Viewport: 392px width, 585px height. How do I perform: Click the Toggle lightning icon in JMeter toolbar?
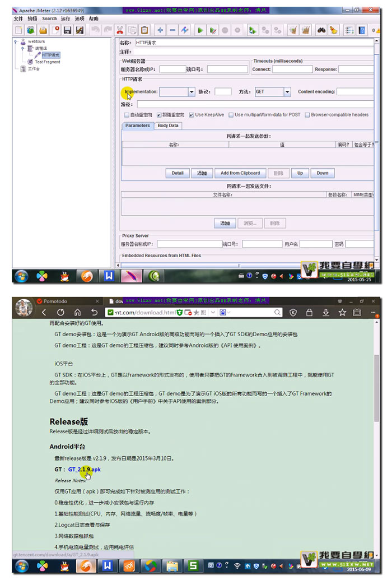point(185,30)
